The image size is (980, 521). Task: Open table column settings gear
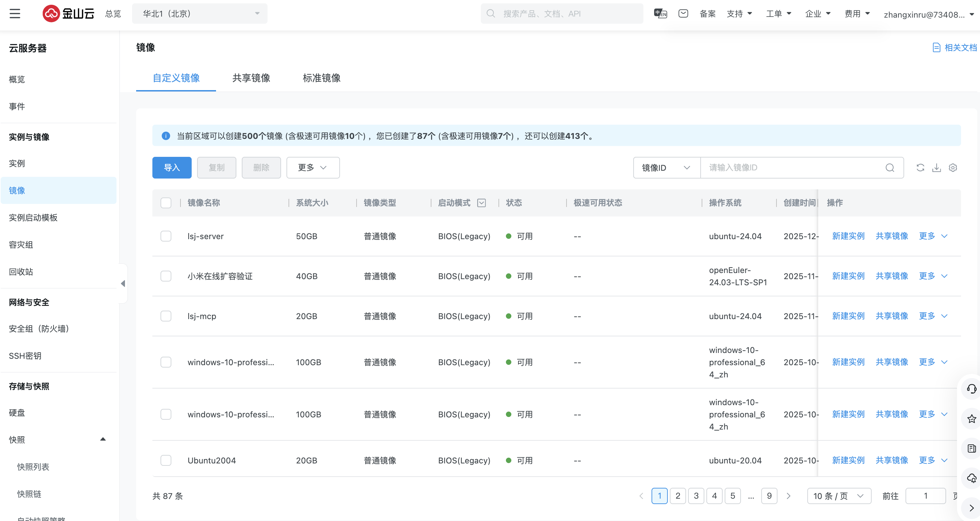953,167
